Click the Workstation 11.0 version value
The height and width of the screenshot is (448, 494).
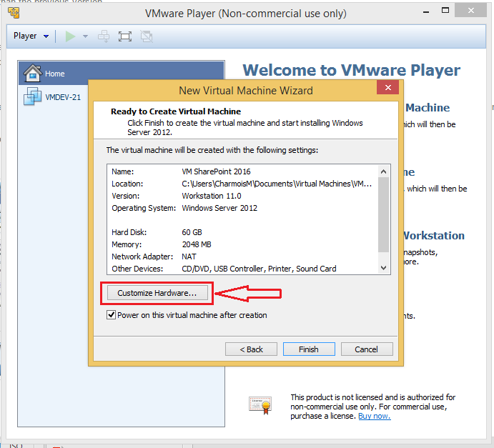[x=212, y=196]
